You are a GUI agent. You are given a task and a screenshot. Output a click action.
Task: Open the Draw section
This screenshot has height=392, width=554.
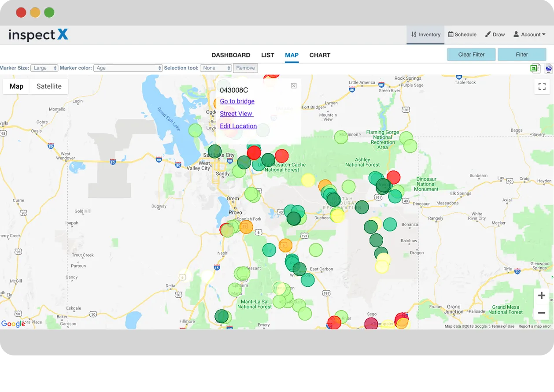[495, 35]
